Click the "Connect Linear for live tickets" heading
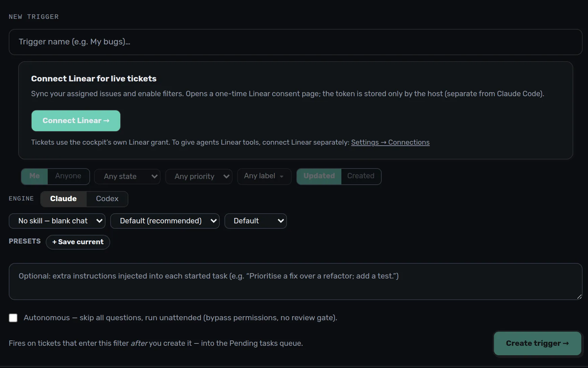Screen dimensions: 588x368 [94, 79]
